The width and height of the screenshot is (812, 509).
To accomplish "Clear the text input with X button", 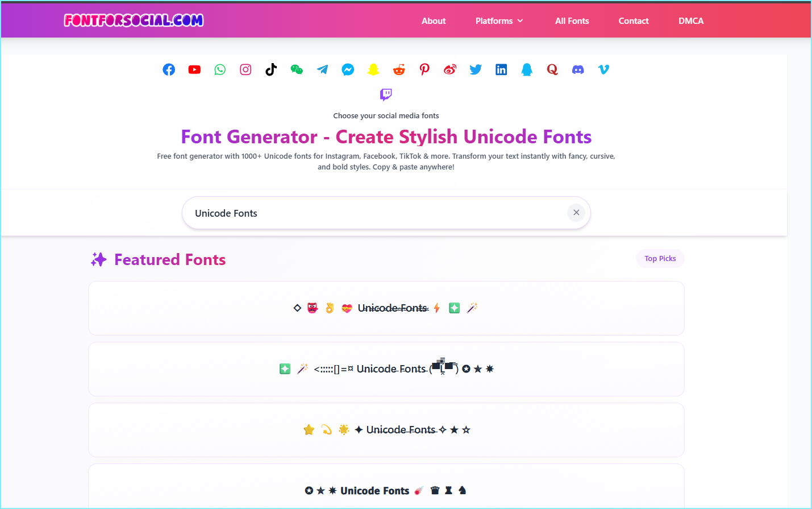I will (x=576, y=213).
